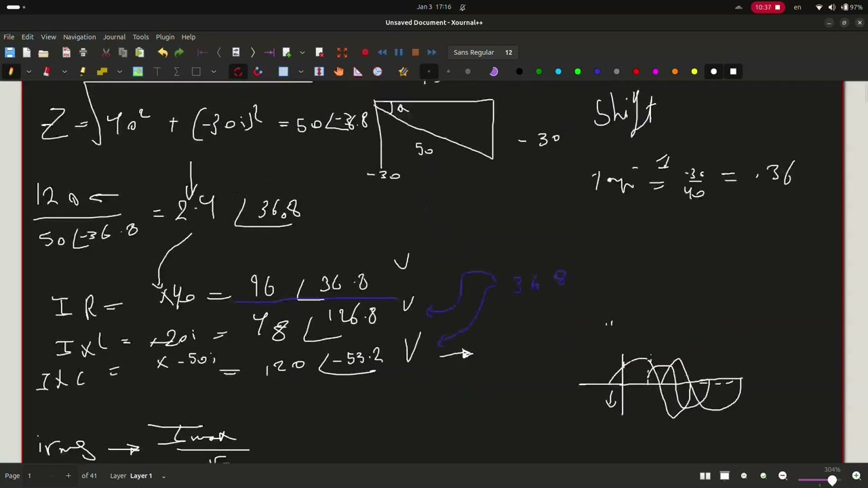Open a file using the folder icon
The width and height of the screenshot is (868, 488).
click(x=43, y=52)
